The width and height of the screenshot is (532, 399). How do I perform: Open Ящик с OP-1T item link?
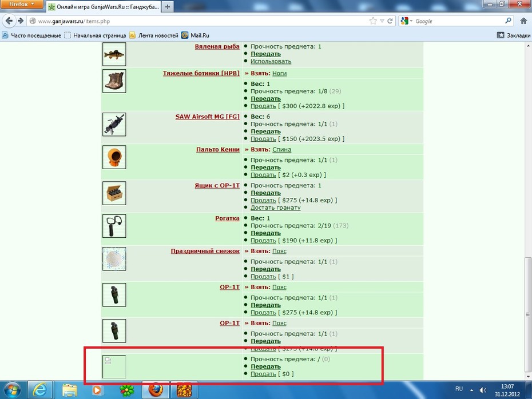[x=217, y=185]
